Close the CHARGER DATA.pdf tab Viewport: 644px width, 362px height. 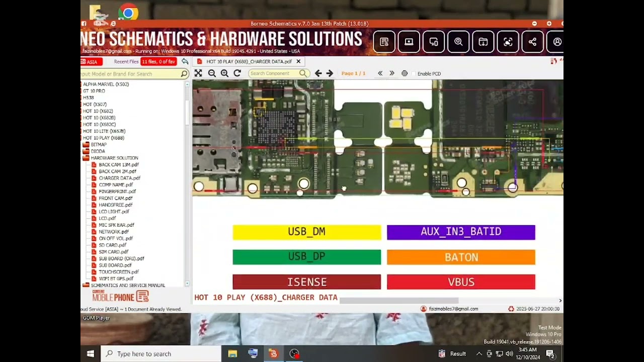298,61
